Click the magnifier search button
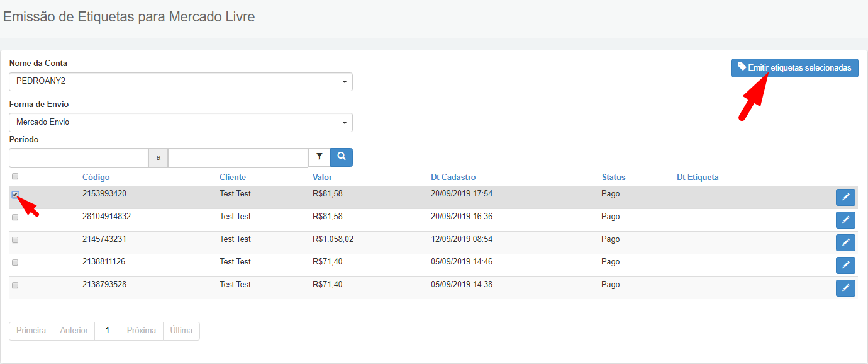Screen dimensions: 868x364 click(342, 157)
